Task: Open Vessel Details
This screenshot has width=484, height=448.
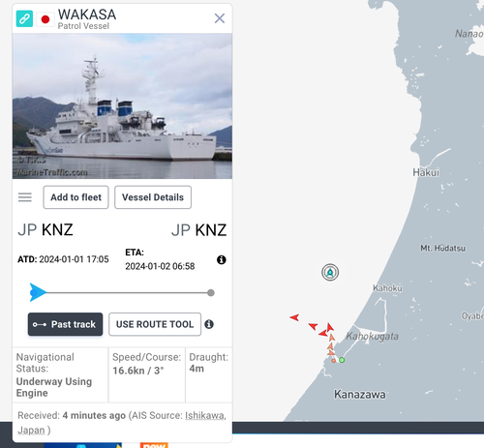Action: click(x=153, y=197)
